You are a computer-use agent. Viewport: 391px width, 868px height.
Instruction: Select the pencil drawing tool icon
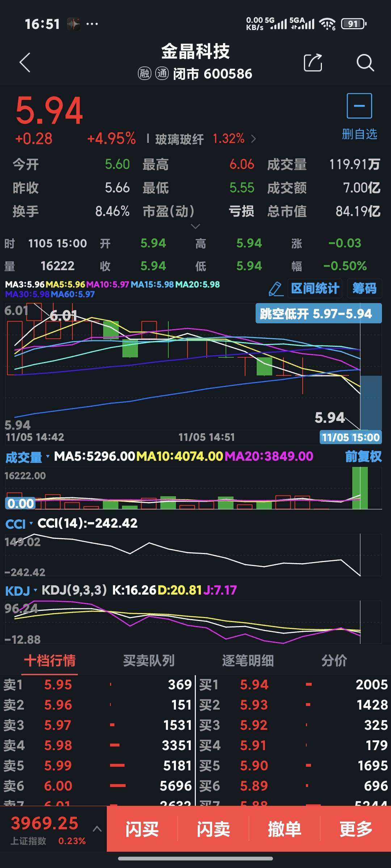coord(276,289)
